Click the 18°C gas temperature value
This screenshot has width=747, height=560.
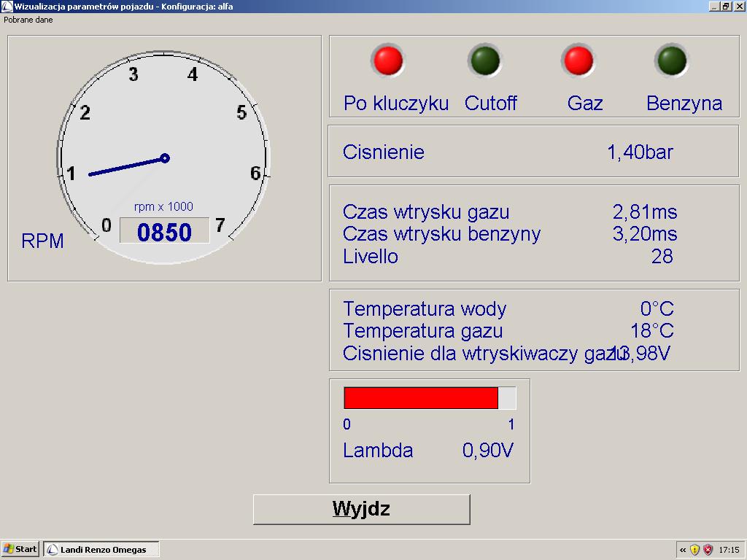pos(652,330)
